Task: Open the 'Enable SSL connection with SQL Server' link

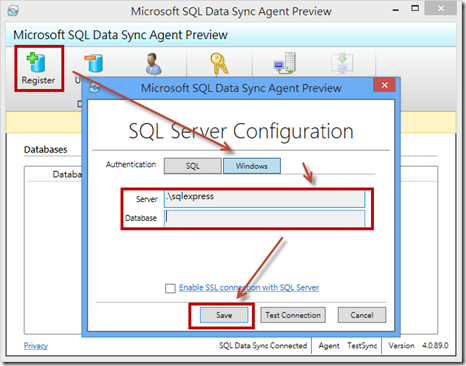Action: tap(249, 287)
